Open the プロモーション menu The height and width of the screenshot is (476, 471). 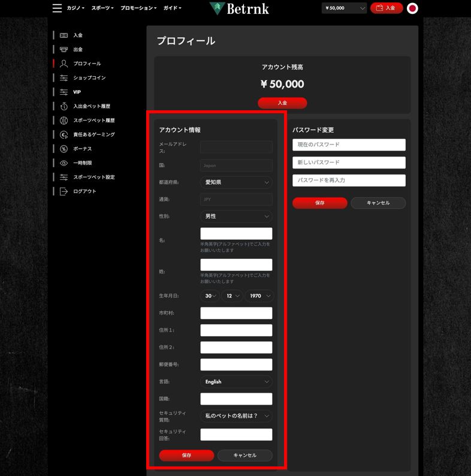pyautogui.click(x=138, y=8)
